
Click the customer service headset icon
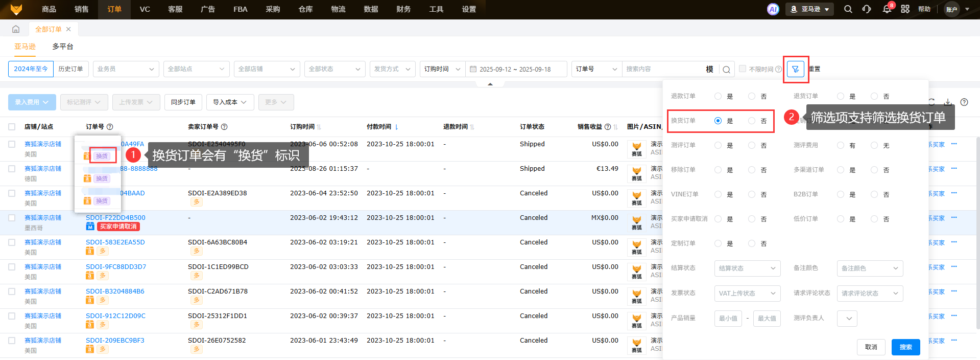867,9
